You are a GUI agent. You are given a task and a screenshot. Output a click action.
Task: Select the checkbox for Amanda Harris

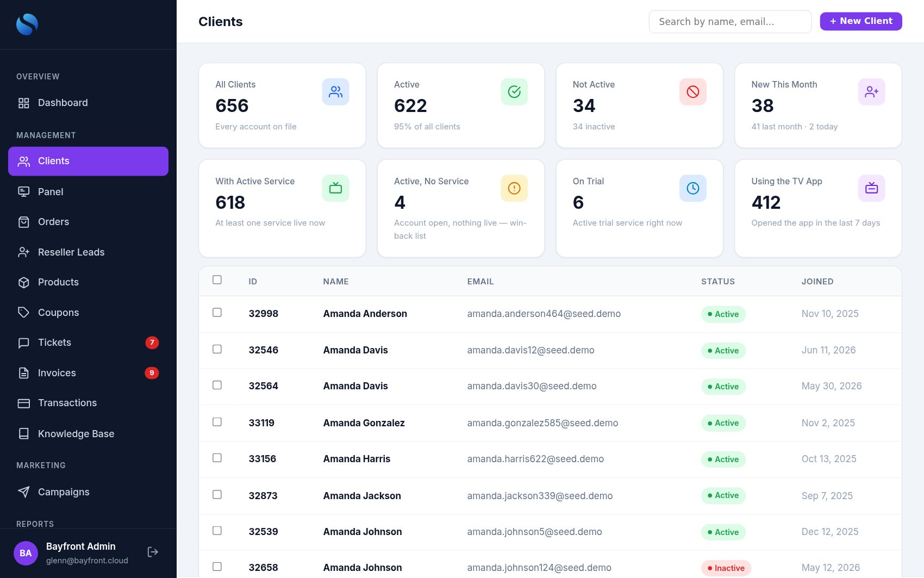click(217, 458)
